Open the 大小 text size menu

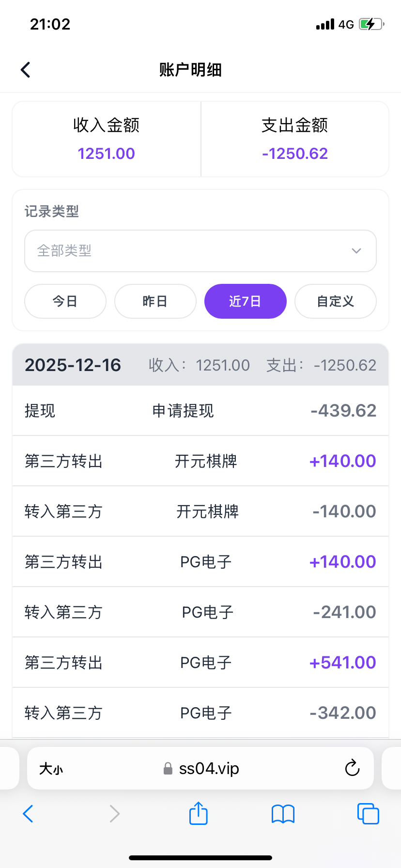(51, 769)
